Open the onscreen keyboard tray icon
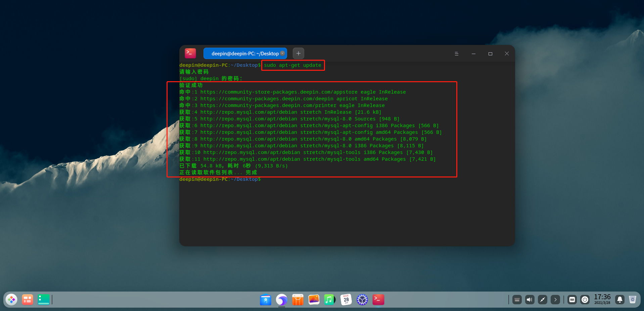Screen dimensions: 644x311 [572, 300]
